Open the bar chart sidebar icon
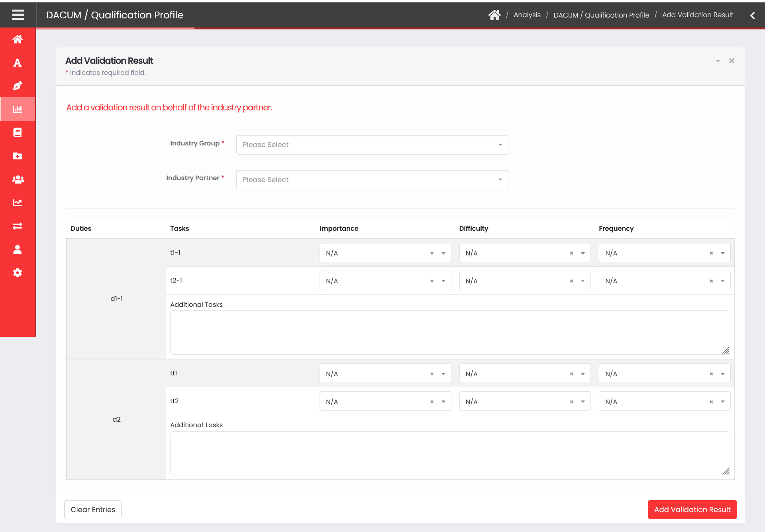Viewport: 765px width, 532px height. [x=18, y=109]
